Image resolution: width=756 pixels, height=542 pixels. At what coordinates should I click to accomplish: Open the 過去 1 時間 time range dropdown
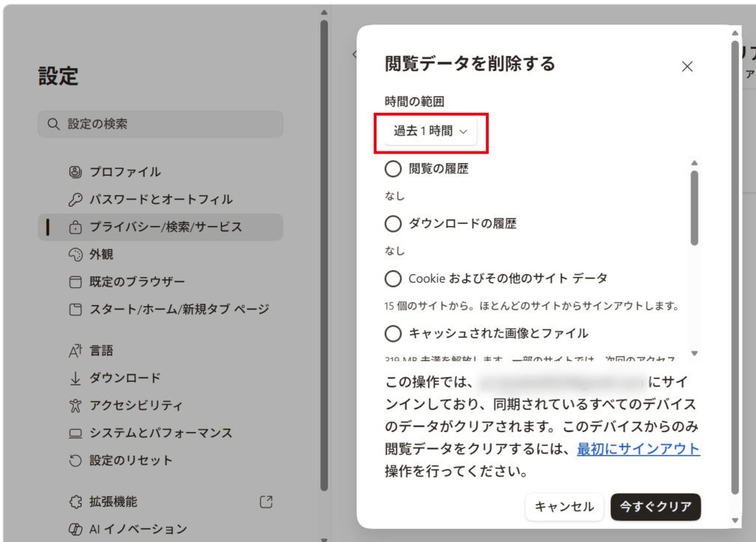click(x=430, y=131)
